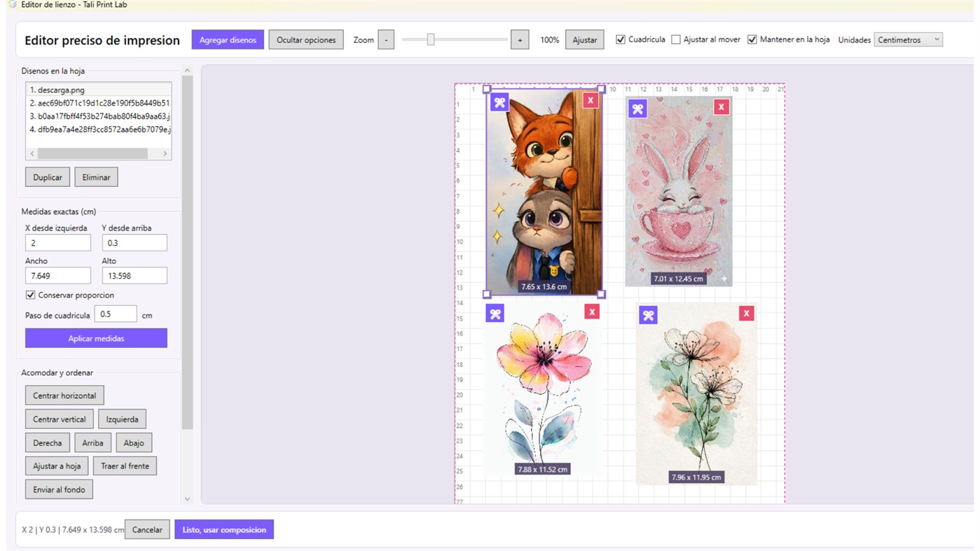Click the sidebar scroll down arrow
This screenshot has height=551, width=980.
coord(187,498)
